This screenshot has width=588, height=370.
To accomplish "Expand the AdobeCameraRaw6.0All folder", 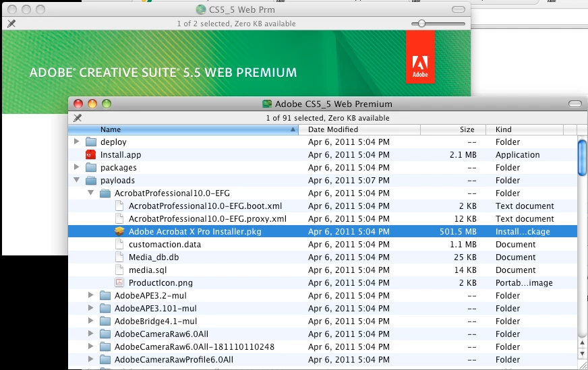I will (x=91, y=334).
